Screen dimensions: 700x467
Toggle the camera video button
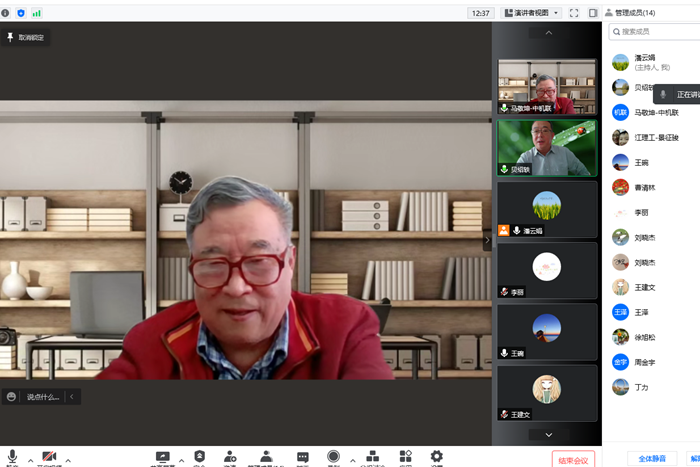click(49, 456)
